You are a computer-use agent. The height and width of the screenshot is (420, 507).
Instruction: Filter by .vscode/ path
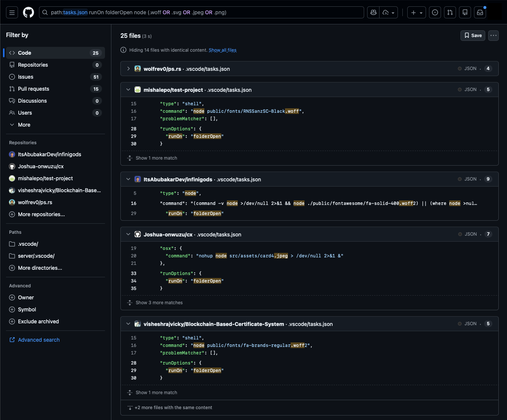click(x=55, y=244)
